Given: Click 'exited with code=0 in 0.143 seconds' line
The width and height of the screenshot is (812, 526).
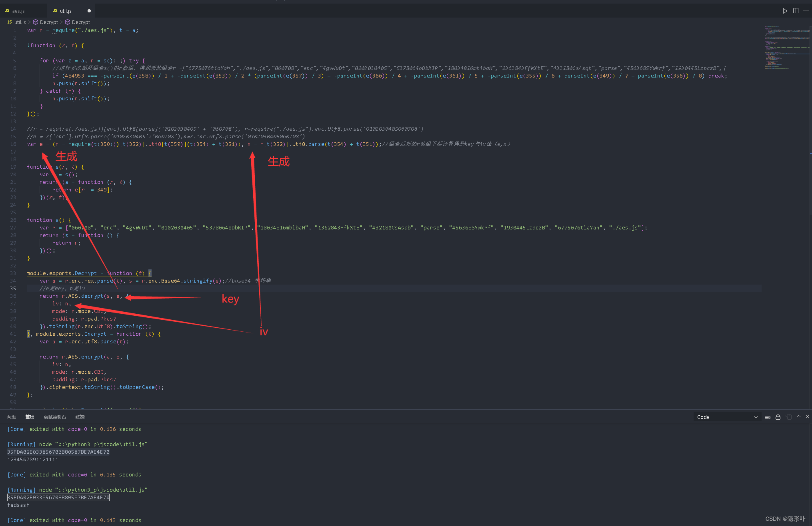Looking at the screenshot, I should (85, 520).
